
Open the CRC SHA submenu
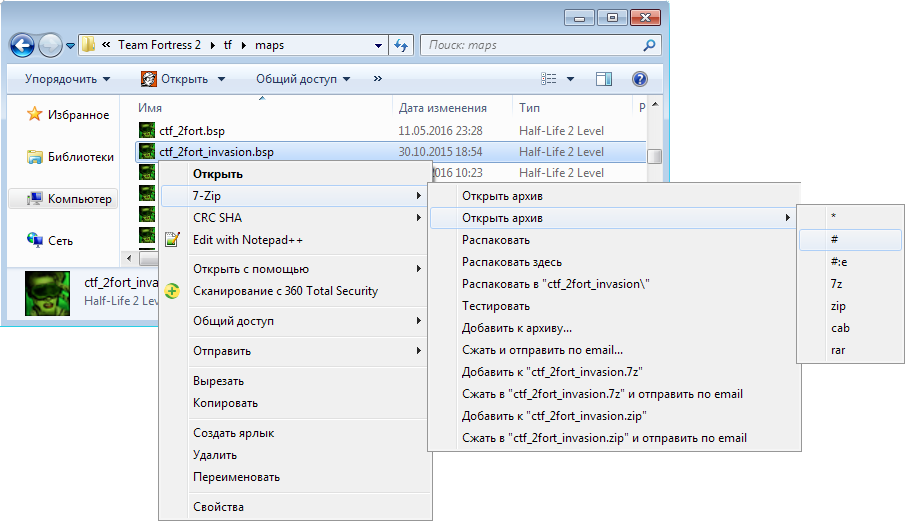point(294,218)
